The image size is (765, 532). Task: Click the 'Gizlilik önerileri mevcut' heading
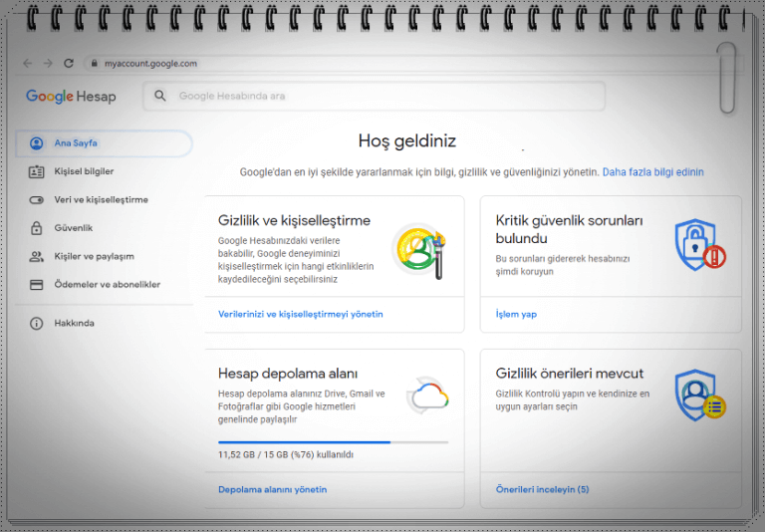point(570,374)
